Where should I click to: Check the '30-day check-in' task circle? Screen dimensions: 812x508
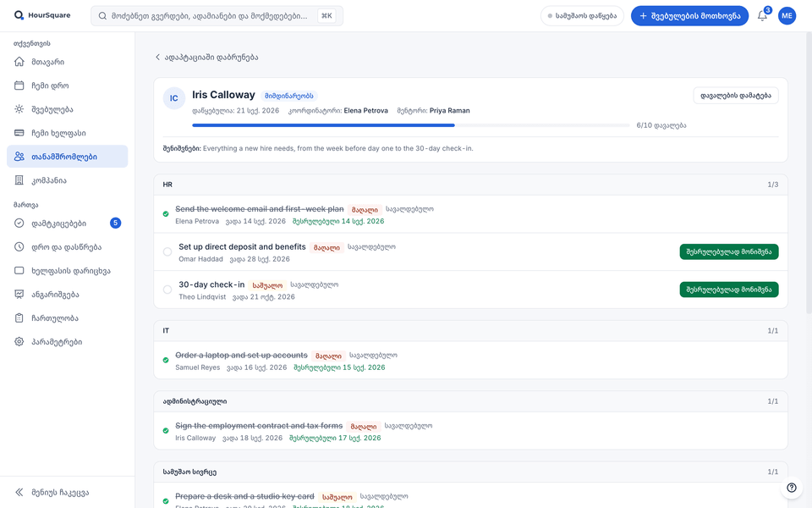(x=167, y=290)
